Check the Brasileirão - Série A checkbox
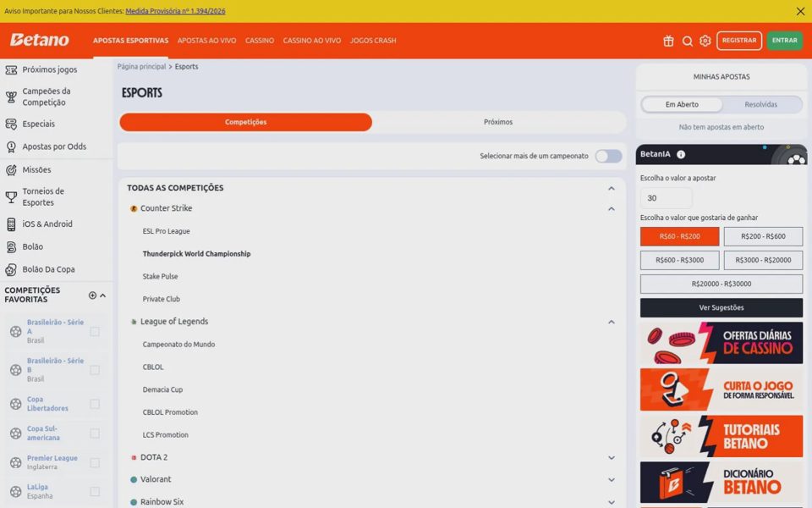 (95, 331)
